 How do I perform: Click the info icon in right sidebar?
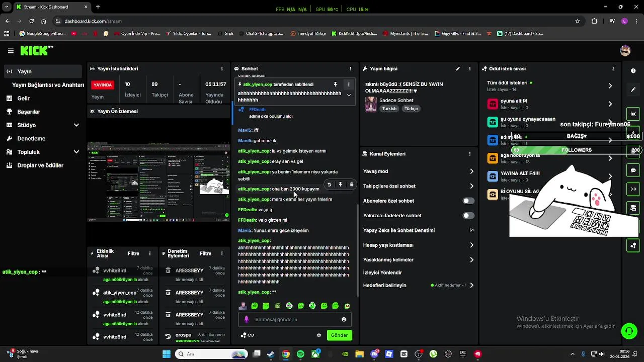click(633, 71)
